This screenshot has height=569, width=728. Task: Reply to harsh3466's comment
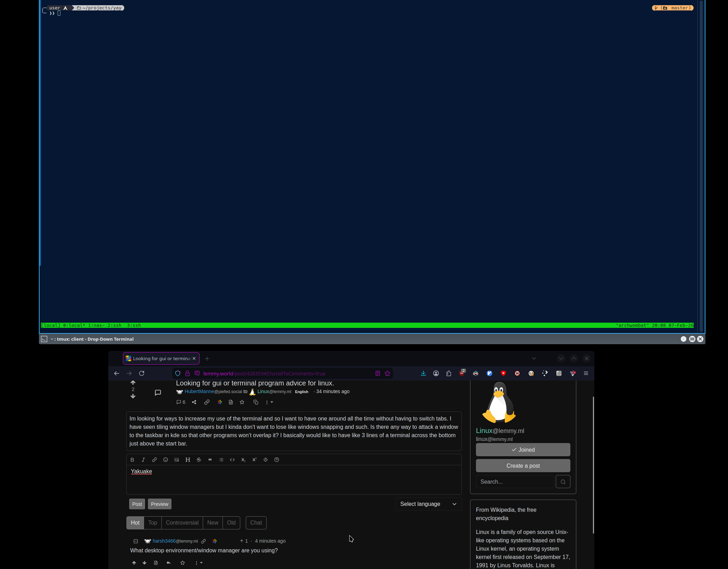click(169, 563)
